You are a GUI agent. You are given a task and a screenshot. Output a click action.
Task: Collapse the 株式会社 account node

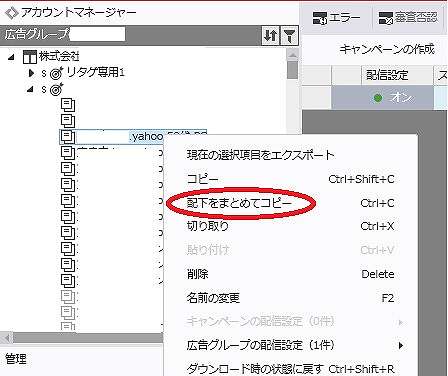[x=12, y=57]
